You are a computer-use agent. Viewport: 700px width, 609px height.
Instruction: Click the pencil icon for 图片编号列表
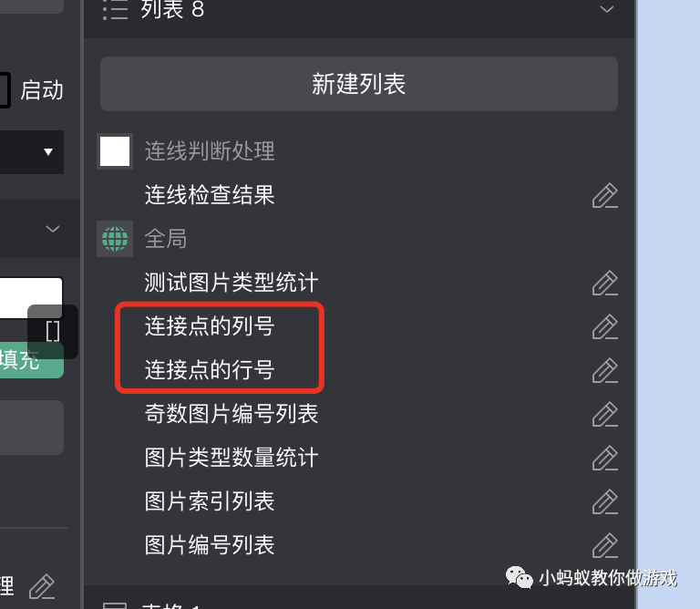(605, 545)
